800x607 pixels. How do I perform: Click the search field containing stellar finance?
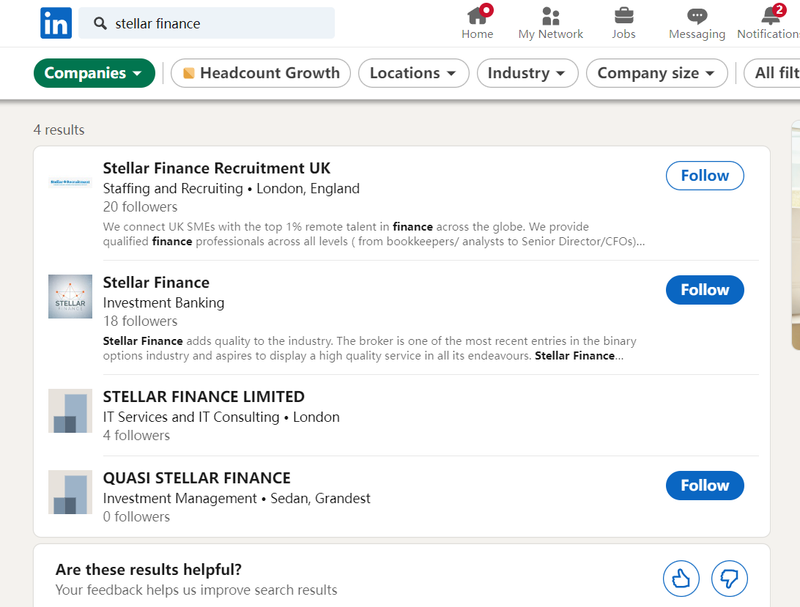[207, 23]
